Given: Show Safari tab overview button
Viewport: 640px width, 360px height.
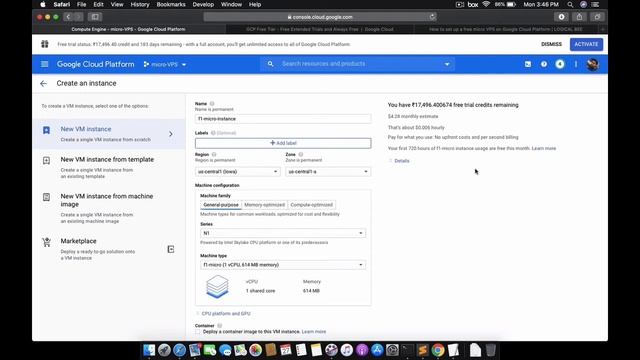Looking at the screenshot, I should click(x=597, y=17).
